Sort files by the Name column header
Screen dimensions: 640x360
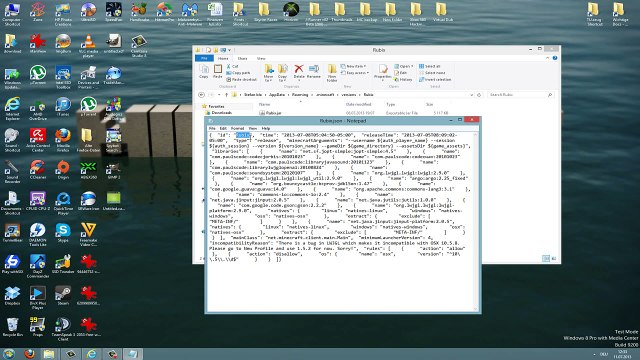coord(264,104)
